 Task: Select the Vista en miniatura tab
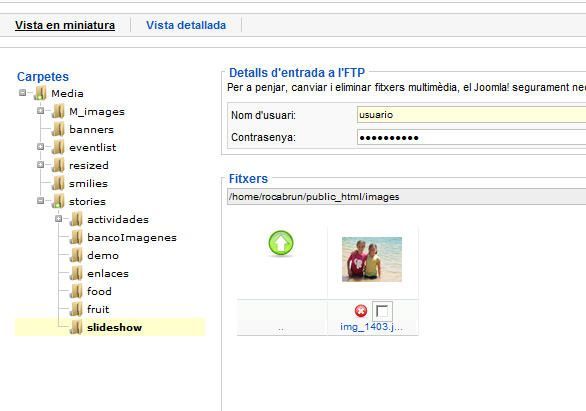[65, 25]
